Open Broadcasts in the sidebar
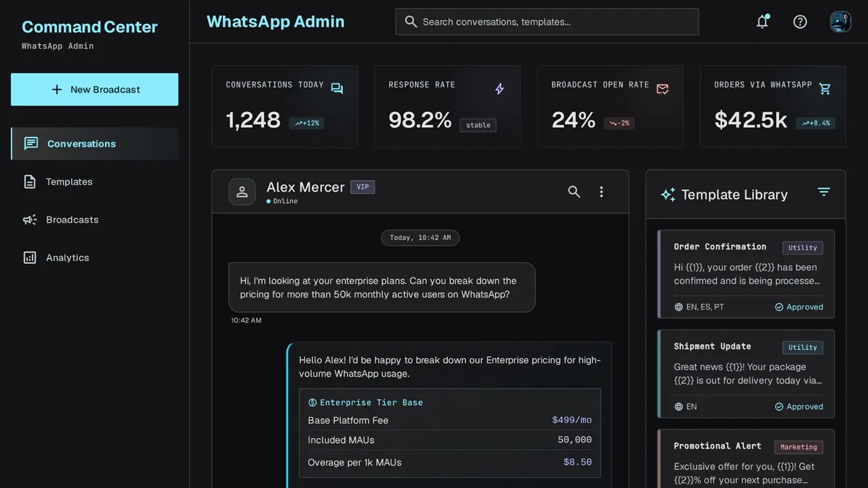This screenshot has width=868, height=488. [95, 220]
